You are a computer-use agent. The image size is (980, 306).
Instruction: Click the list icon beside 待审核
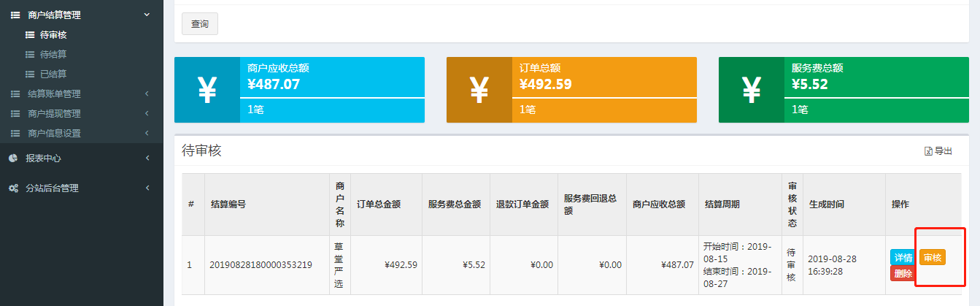tap(30, 34)
